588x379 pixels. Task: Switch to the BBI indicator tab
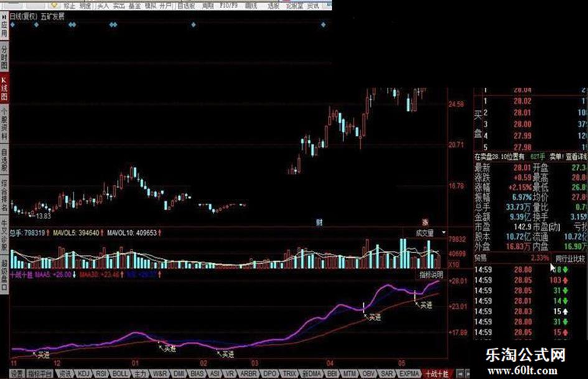tap(332, 374)
